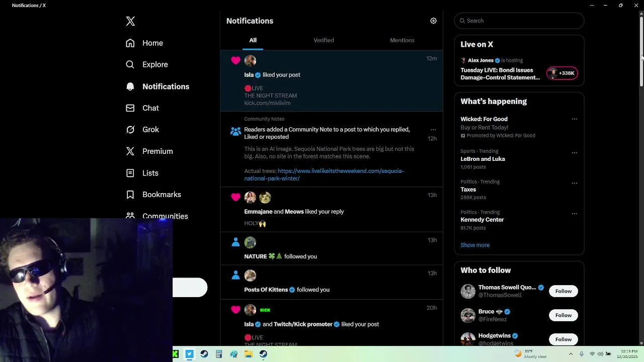Click the Lists icon
The height and width of the screenshot is (362, 644).
pyautogui.click(x=130, y=173)
